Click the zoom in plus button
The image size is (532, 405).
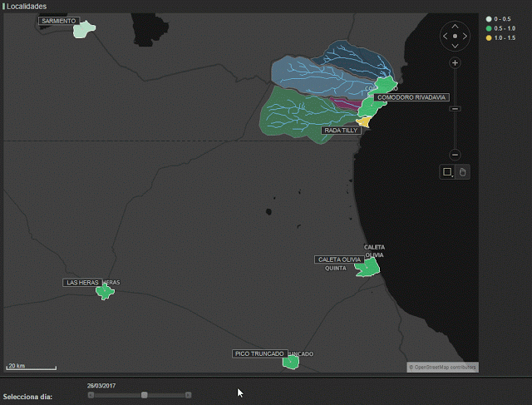[455, 63]
